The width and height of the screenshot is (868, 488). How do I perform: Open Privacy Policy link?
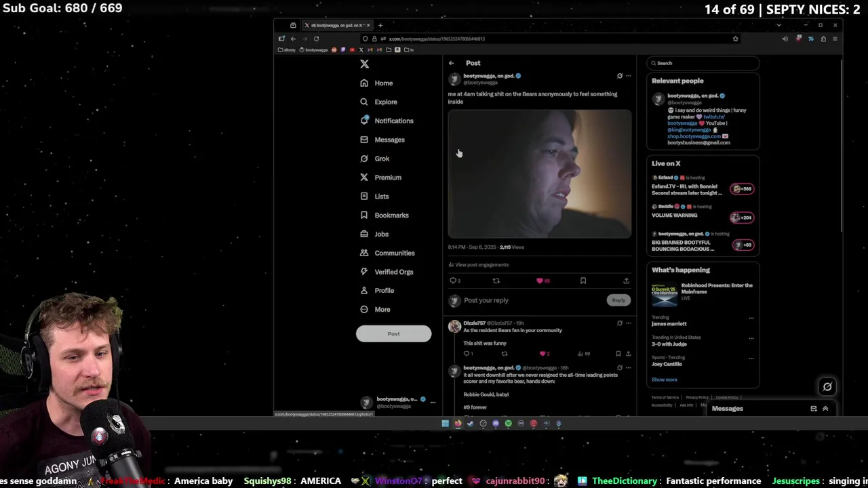point(697,398)
